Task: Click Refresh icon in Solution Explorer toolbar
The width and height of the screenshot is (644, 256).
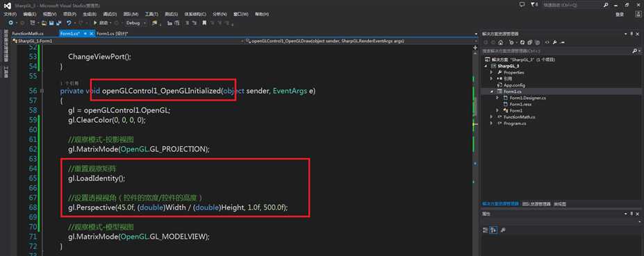Action: [522, 42]
